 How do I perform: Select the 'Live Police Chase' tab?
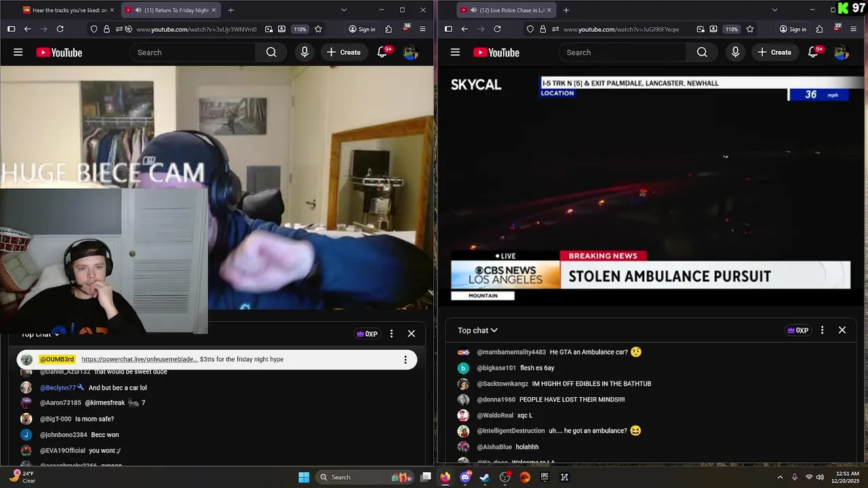(505, 10)
